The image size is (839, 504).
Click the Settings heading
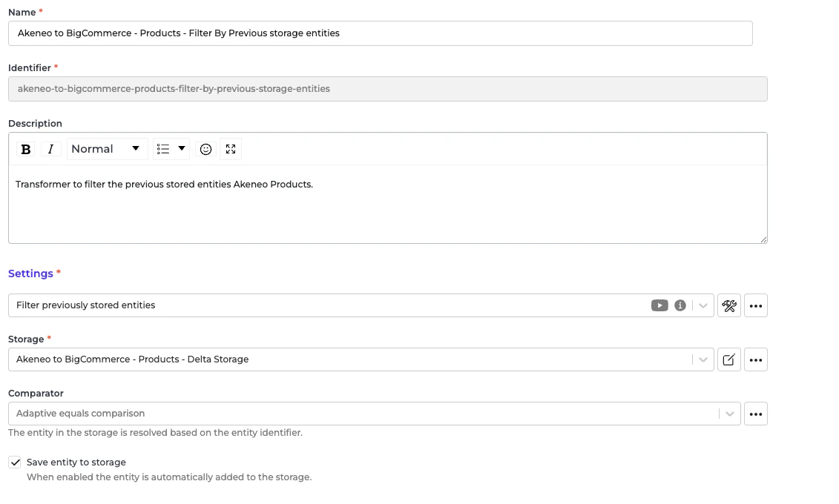30,273
